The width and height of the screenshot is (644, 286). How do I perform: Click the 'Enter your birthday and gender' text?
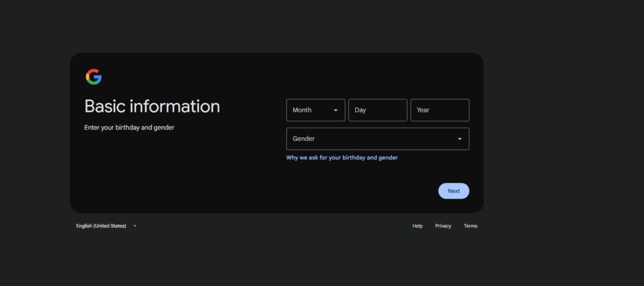(x=130, y=128)
